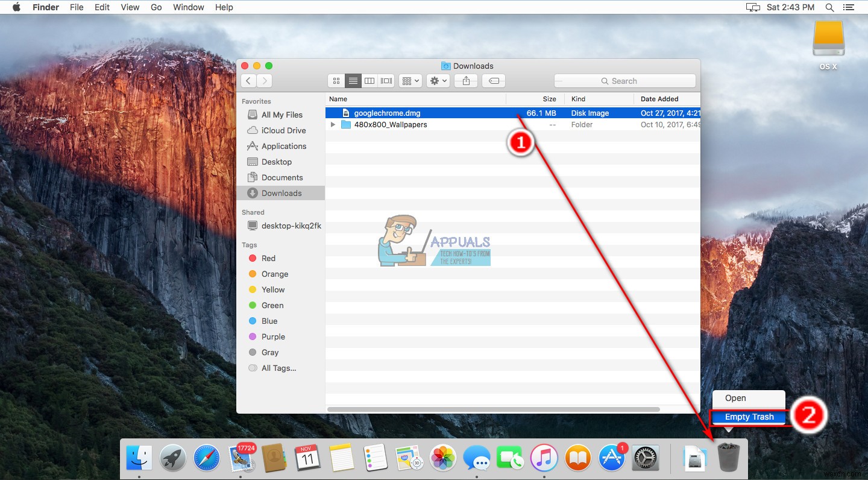Launch the App Store from the Dock

tap(612, 458)
